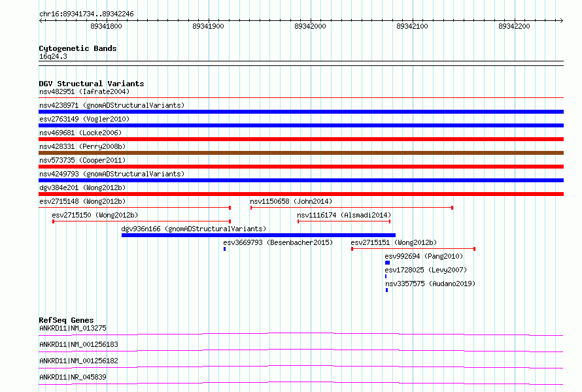Open variant nsv4249793 gnomAD label
The height and width of the screenshot is (392, 582).
click(112, 174)
